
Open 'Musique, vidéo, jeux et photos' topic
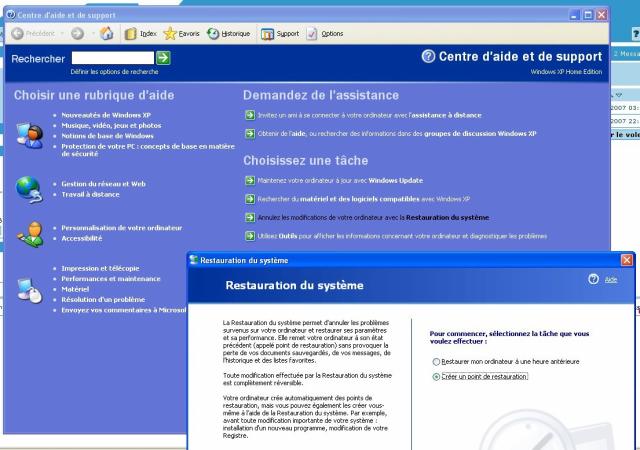tap(111, 126)
